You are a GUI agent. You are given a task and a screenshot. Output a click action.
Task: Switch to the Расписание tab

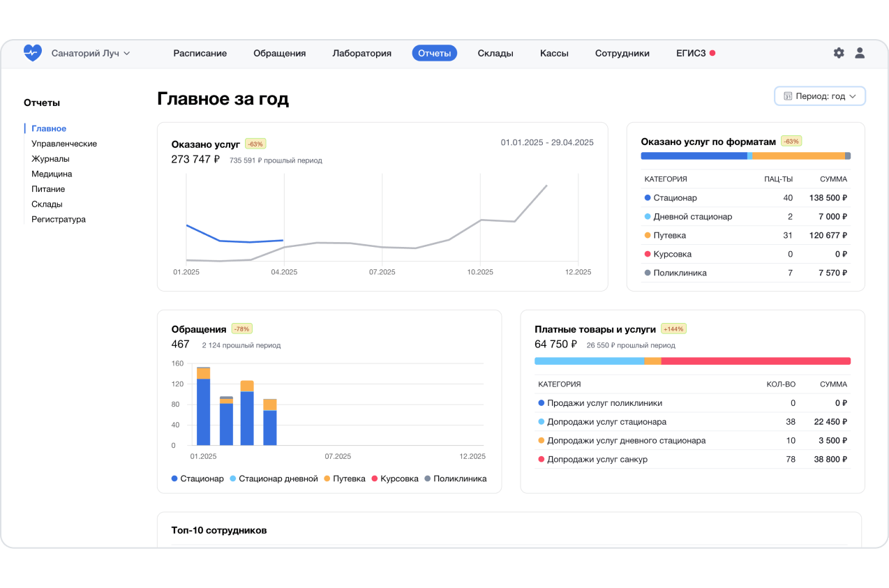tap(200, 53)
